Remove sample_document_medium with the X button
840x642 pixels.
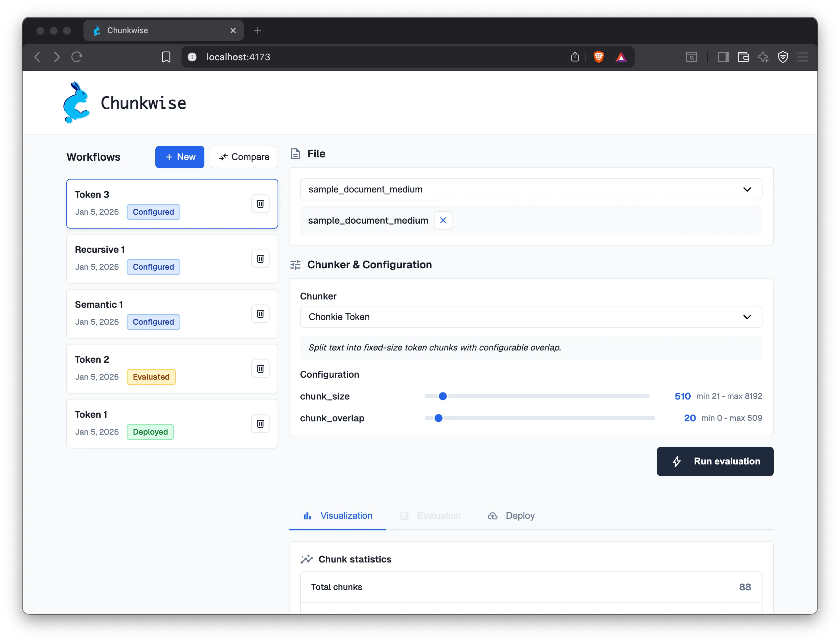coord(443,220)
